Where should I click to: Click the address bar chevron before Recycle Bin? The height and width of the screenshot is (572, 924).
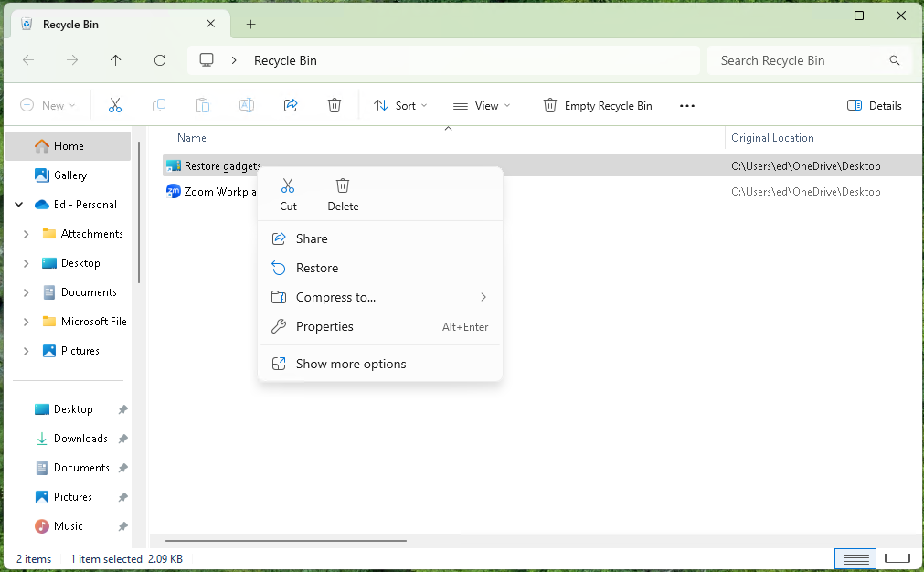pos(234,60)
